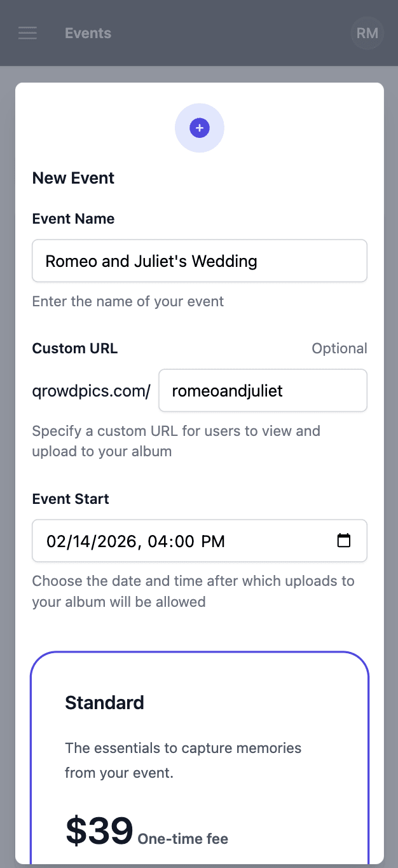Click the circular icon atop the form card
398x868 pixels.
[199, 127]
